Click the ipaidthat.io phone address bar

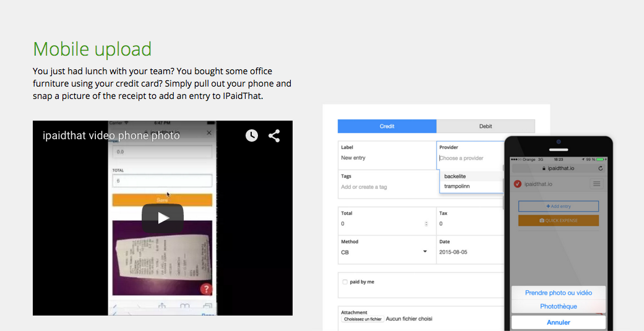(559, 168)
